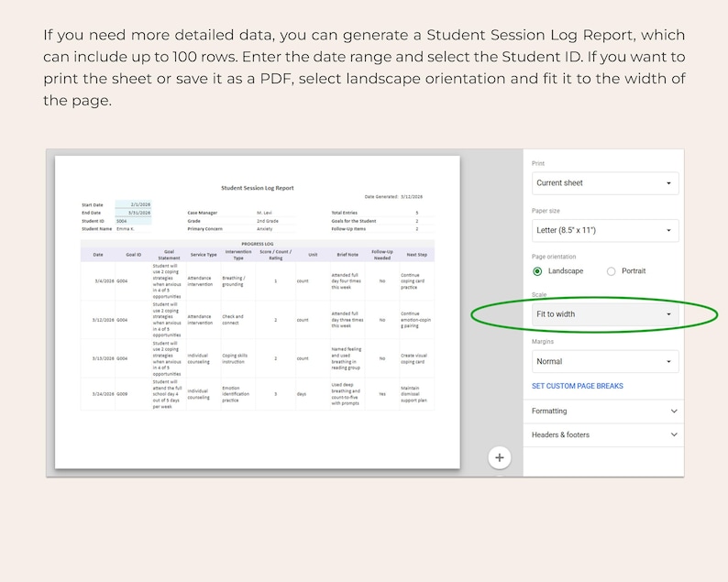The image size is (728, 582).
Task: Select the Landscape orientation radio button
Action: pyautogui.click(x=537, y=271)
